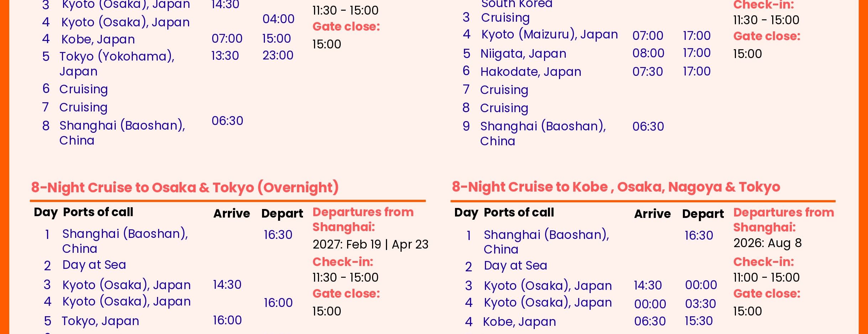
Task: Click the 08:00 arrival time for Niigata
Action: click(648, 53)
